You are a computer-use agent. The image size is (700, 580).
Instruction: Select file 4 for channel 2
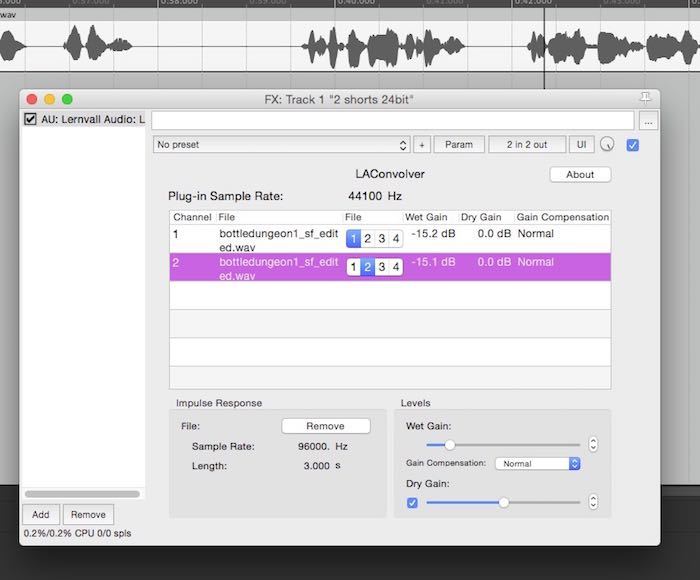click(x=396, y=267)
